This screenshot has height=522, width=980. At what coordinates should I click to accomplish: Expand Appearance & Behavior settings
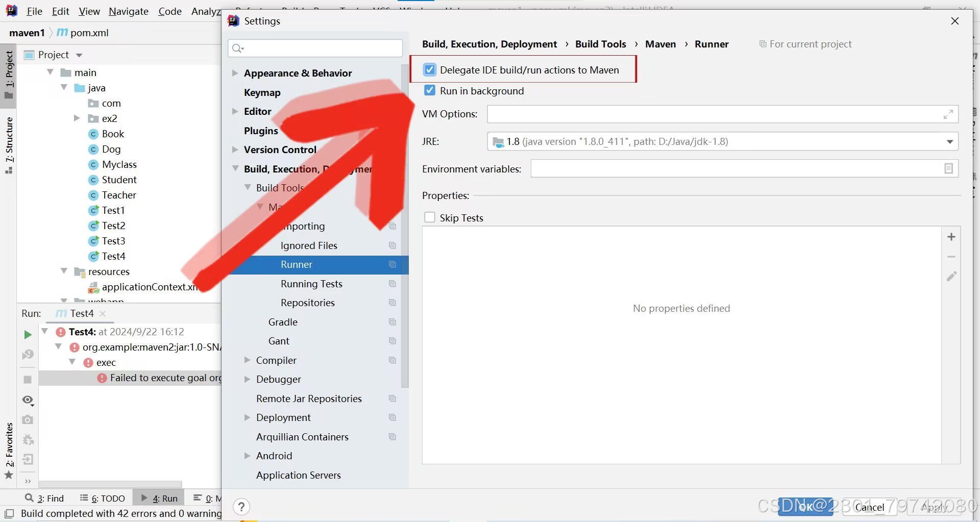pos(235,73)
